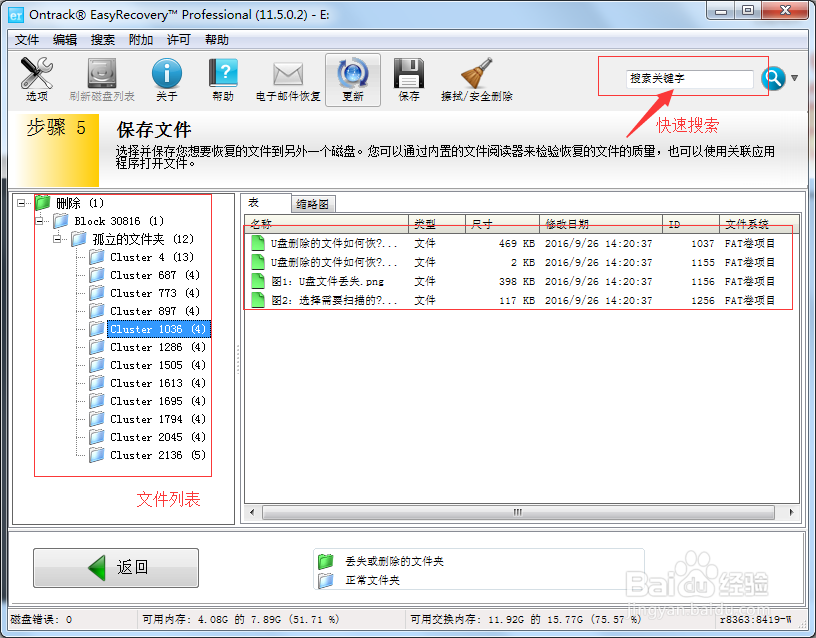
Task: Select Cluster 1794 (4) folder
Action: [x=147, y=419]
